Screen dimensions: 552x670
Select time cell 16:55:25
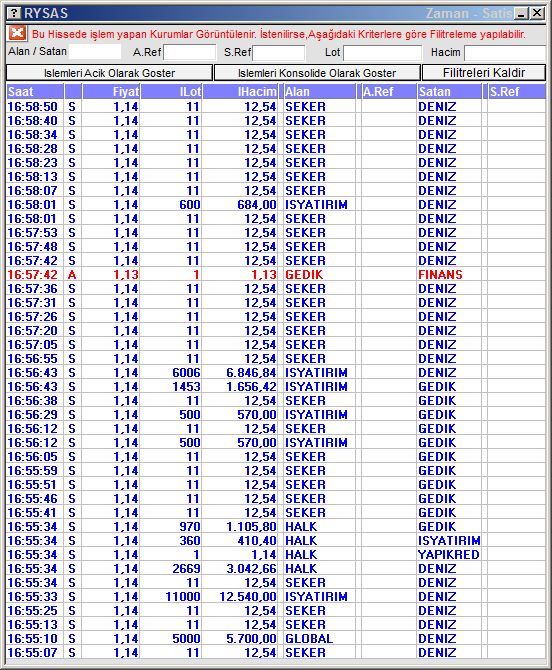click(32, 610)
